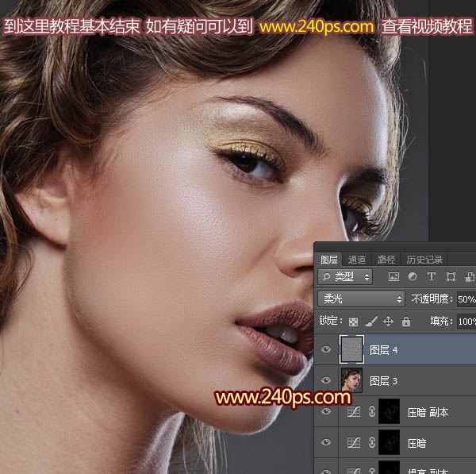This screenshot has height=474, width=476.
Task: Switch to the 历史记录 tab
Action: point(424,260)
